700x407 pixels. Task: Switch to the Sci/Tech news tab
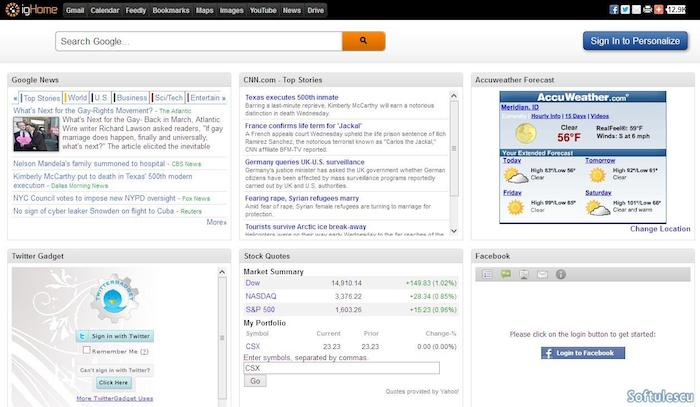coord(168,98)
